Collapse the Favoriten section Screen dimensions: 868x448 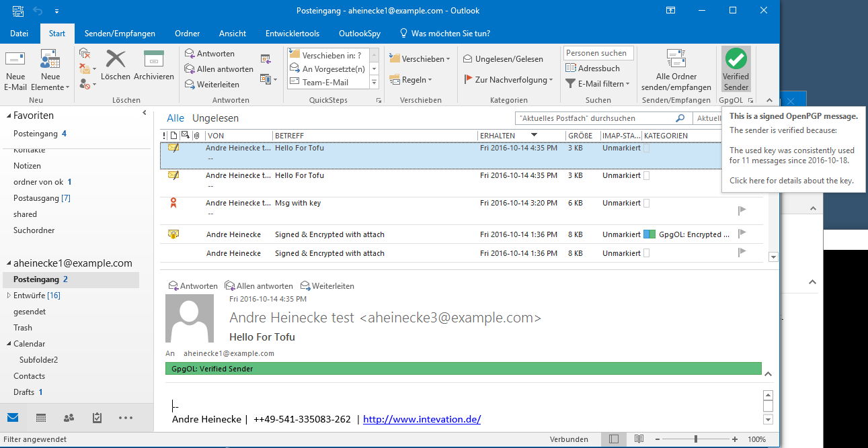click(x=7, y=116)
